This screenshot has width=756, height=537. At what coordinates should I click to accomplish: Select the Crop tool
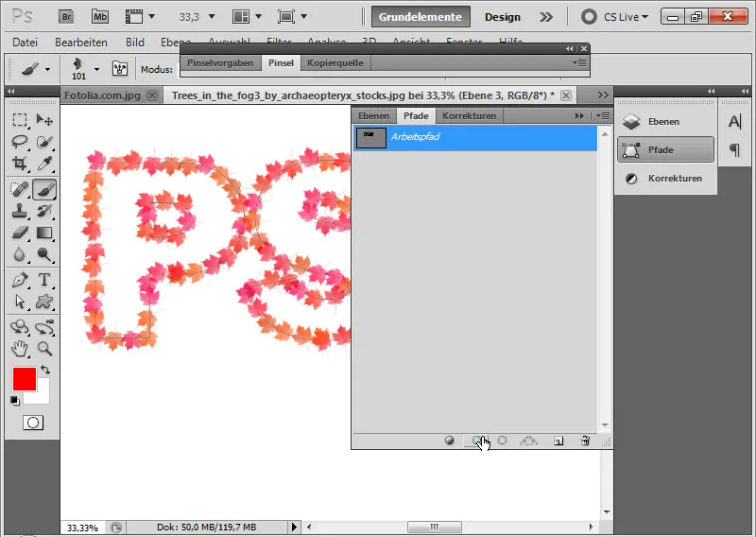pos(20,164)
